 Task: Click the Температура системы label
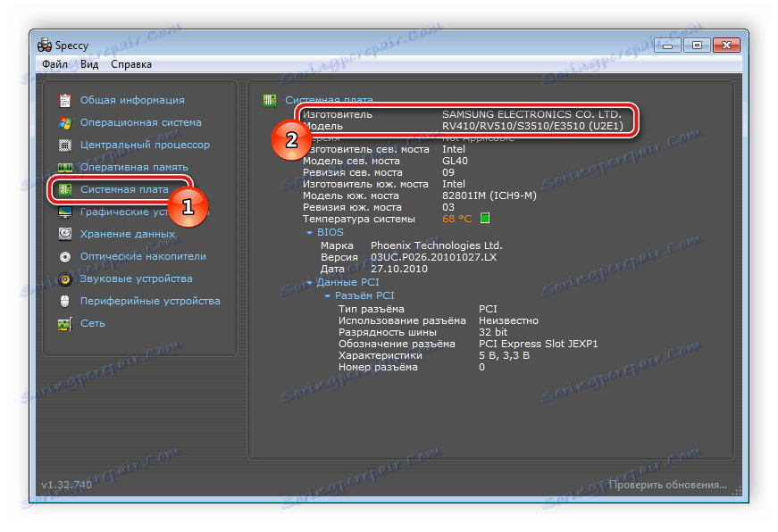(x=359, y=219)
